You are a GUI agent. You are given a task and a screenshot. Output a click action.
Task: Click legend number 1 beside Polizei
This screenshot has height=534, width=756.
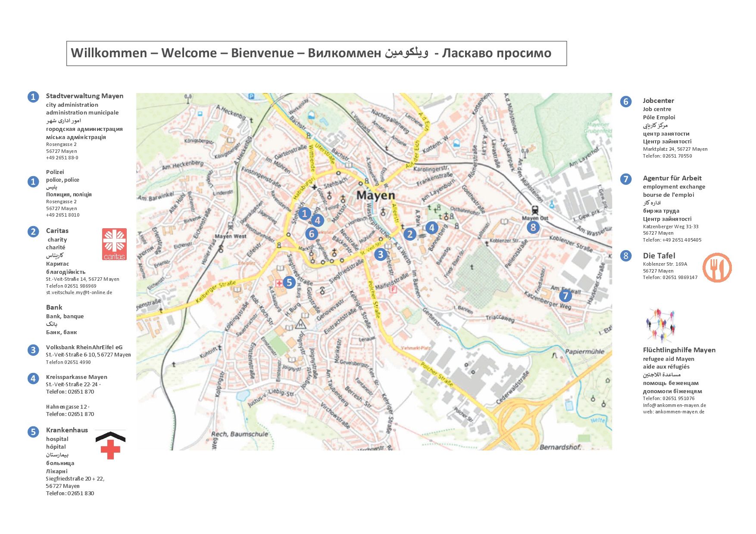pyautogui.click(x=33, y=182)
